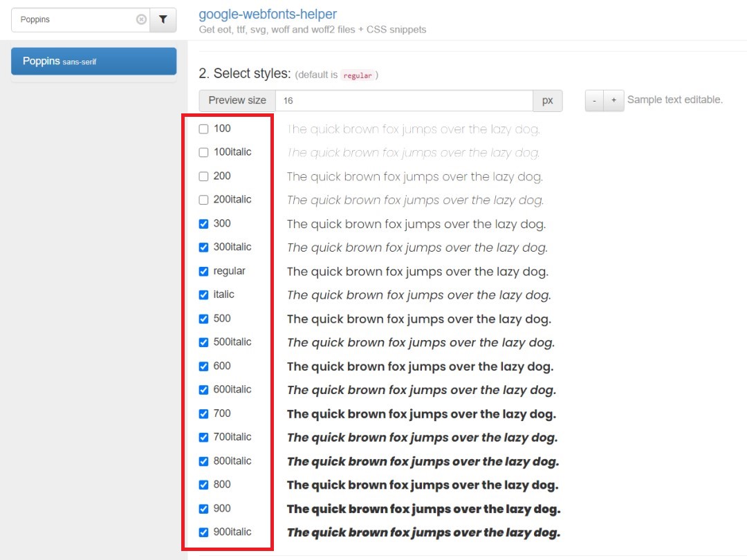This screenshot has height=560, width=747.
Task: Uncheck the 500 weight style
Action: 204,318
